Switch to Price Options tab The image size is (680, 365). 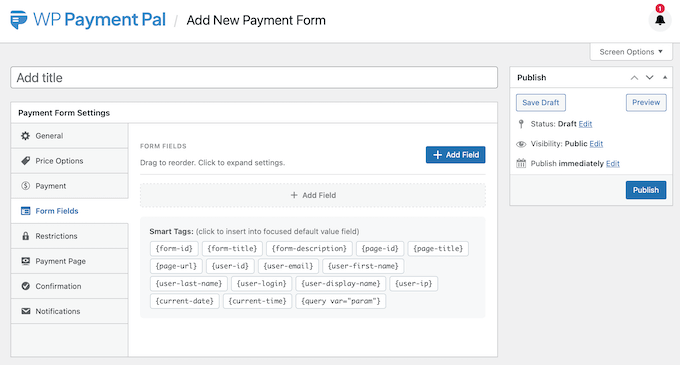coord(69,161)
